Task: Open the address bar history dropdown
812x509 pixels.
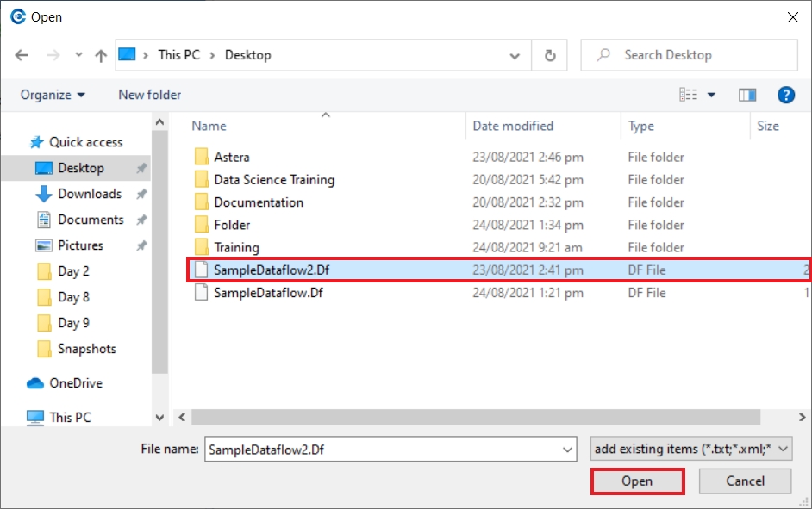Action: pos(515,55)
